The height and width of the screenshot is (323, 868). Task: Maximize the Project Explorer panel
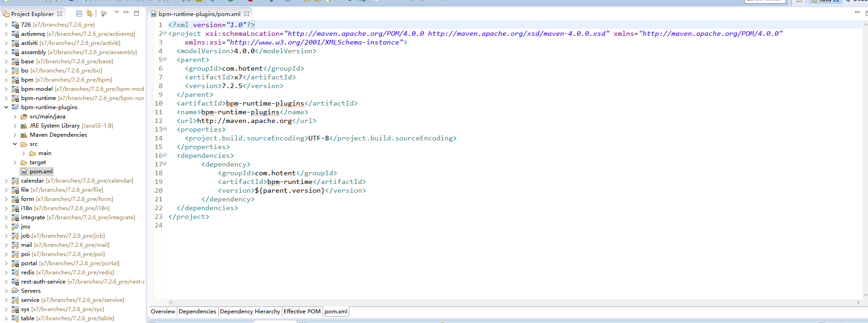point(137,13)
